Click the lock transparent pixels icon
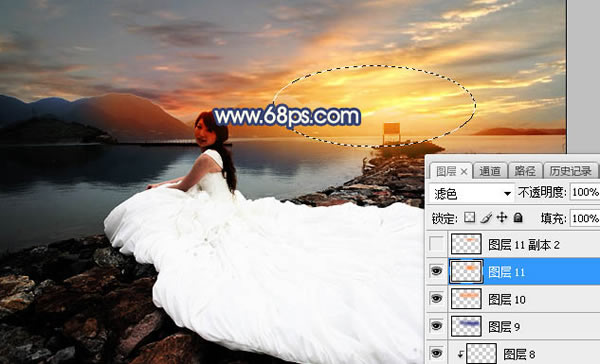This screenshot has width=600, height=364. pyautogui.click(x=470, y=217)
